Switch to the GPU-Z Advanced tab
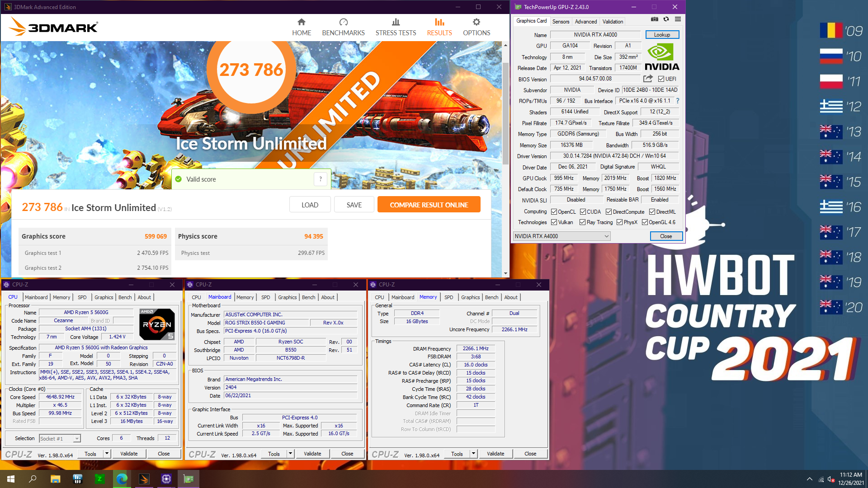The width and height of the screenshot is (868, 488). pos(586,21)
